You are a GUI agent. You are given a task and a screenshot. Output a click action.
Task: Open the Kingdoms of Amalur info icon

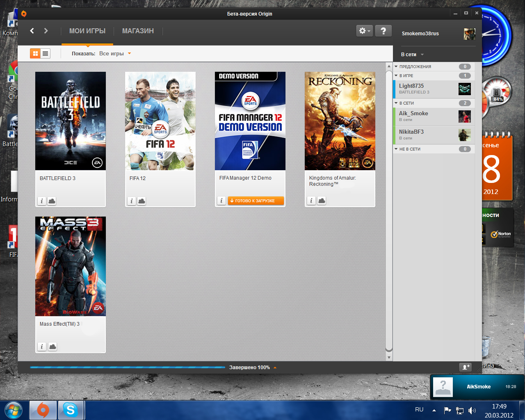click(x=311, y=201)
